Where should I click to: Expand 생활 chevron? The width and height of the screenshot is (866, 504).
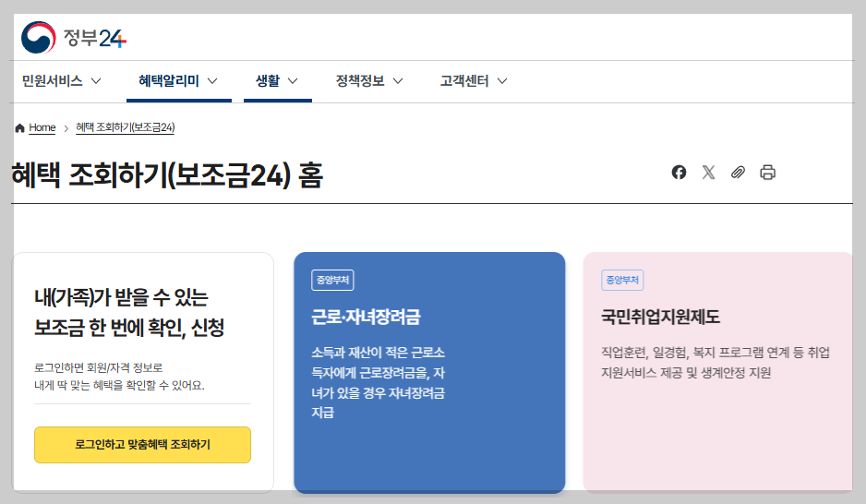[x=294, y=81]
